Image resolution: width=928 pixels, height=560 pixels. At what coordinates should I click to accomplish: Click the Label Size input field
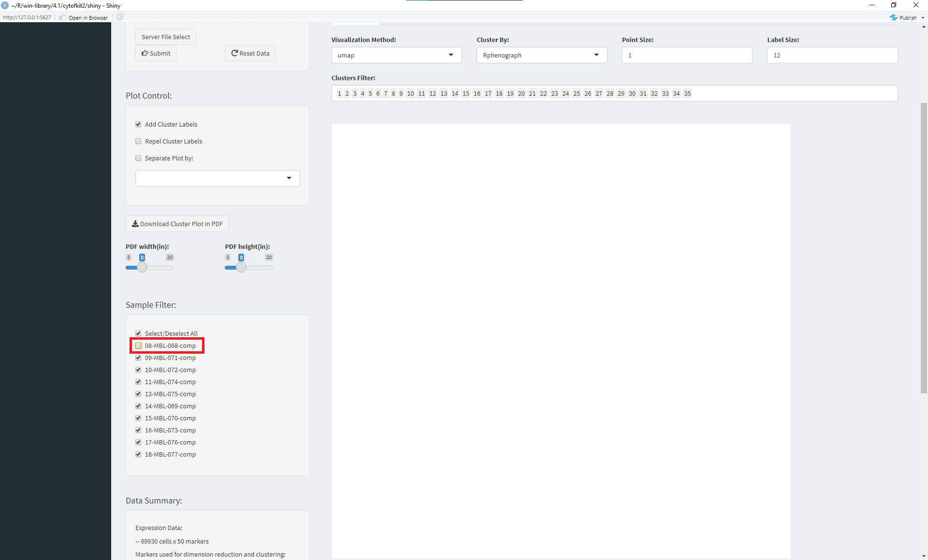832,55
